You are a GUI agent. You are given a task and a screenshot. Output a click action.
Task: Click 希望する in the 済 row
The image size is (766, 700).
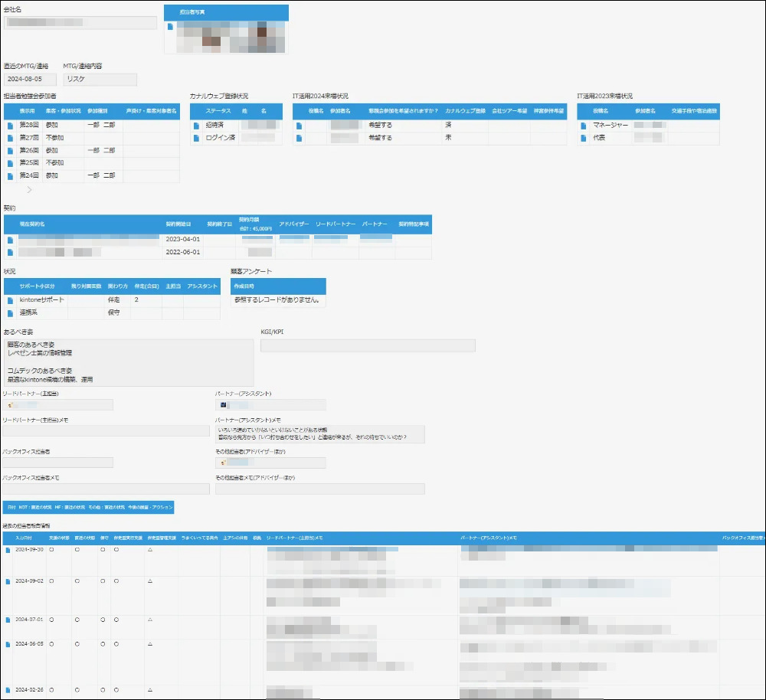click(380, 125)
